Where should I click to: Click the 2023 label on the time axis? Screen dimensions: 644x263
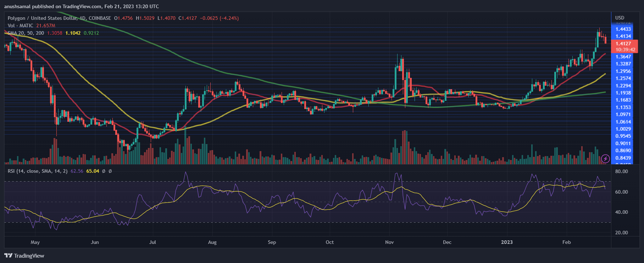tap(507, 242)
